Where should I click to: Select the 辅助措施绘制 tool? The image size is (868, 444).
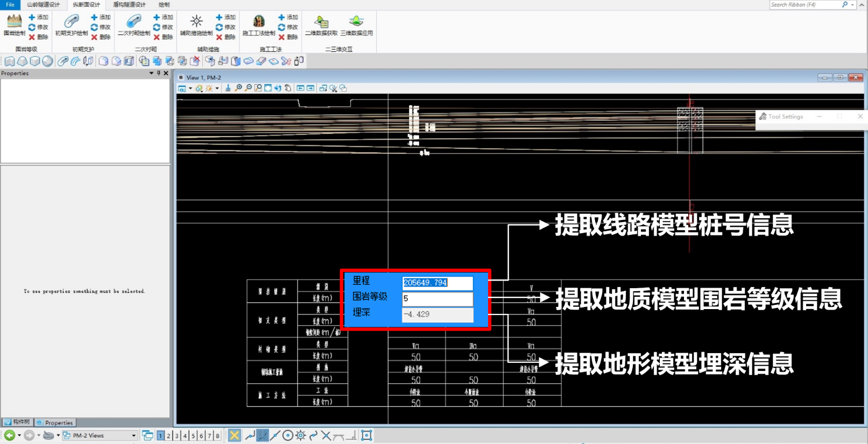point(196,25)
